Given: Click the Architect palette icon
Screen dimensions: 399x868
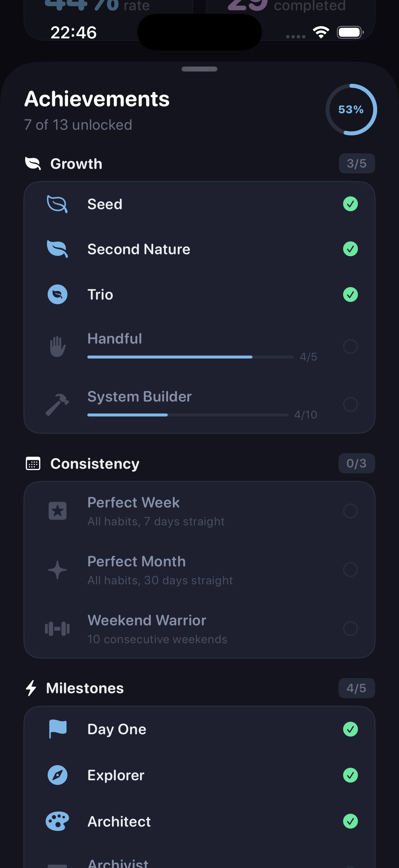Looking at the screenshot, I should point(57,822).
